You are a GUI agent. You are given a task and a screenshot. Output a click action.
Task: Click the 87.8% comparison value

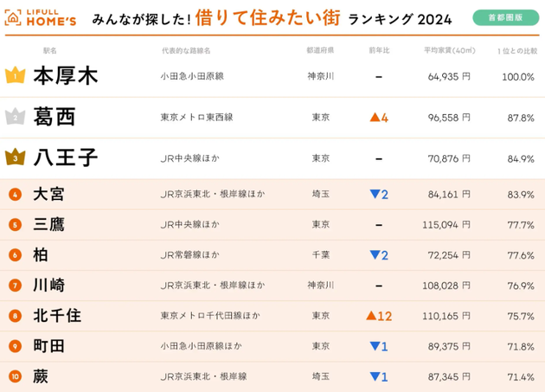(x=521, y=119)
